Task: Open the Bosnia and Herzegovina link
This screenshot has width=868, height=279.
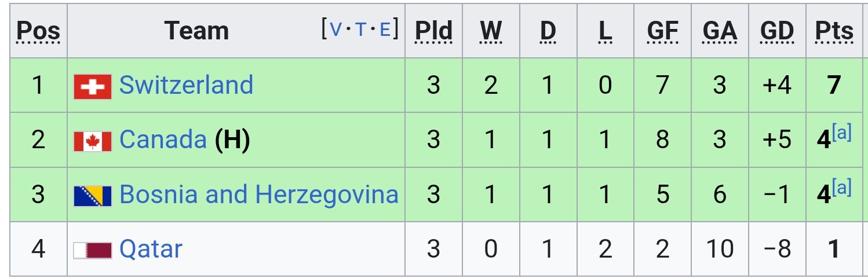Action: pyautogui.click(x=258, y=194)
